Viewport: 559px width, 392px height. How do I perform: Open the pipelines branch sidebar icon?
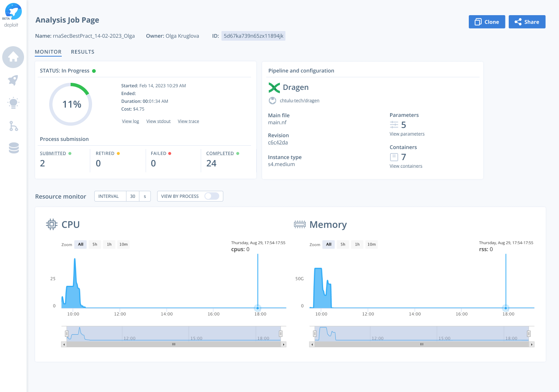(13, 126)
